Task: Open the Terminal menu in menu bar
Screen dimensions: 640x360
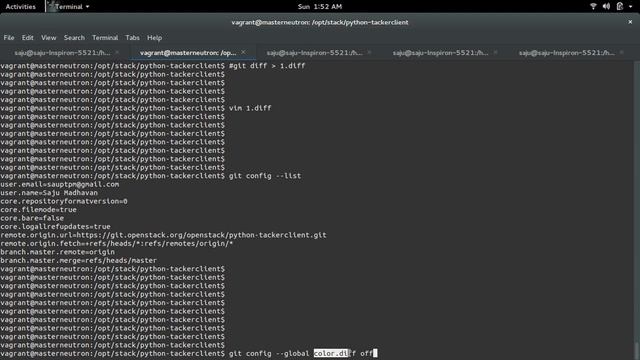Action: 105,38
